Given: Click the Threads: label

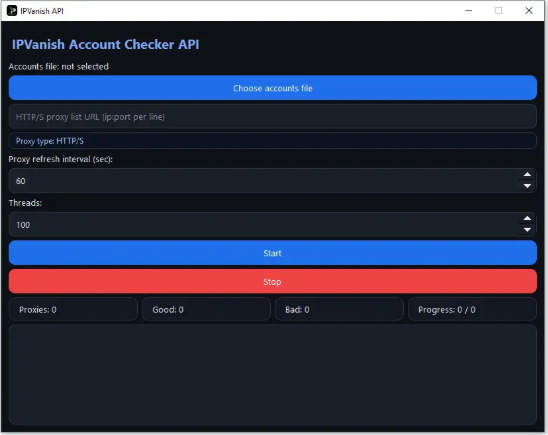Looking at the screenshot, I should click(25, 203).
